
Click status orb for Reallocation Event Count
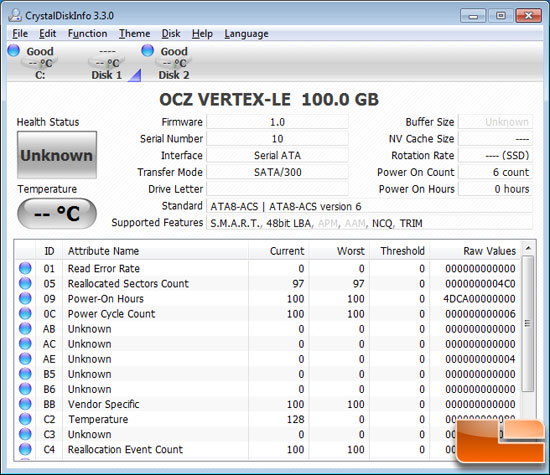pyautogui.click(x=25, y=449)
